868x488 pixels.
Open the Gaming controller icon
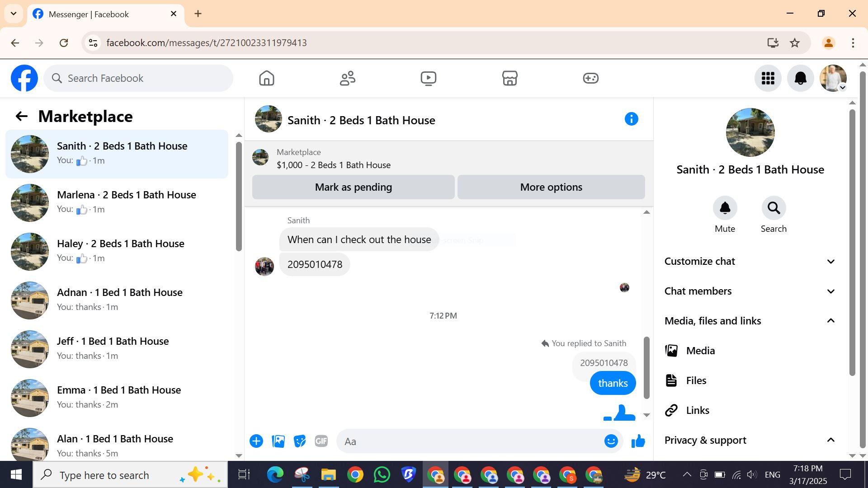pyautogui.click(x=590, y=78)
